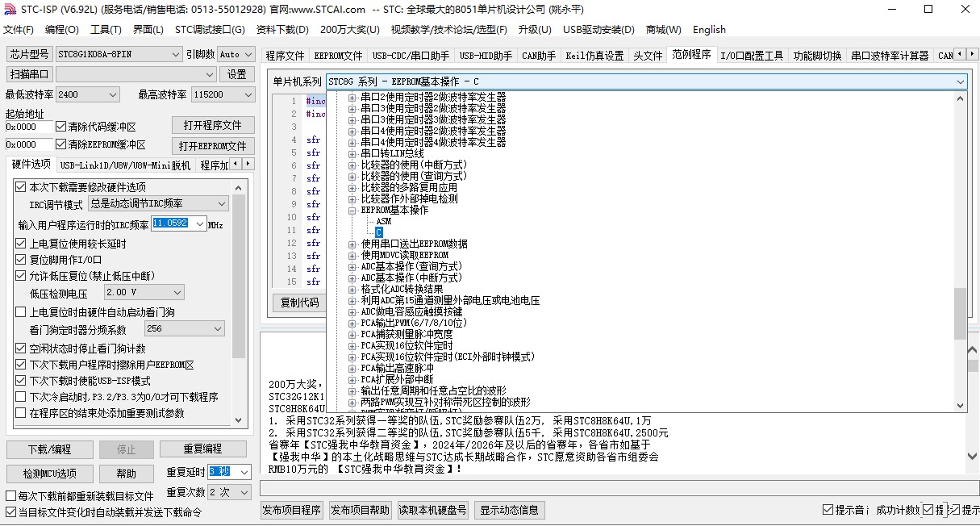Click the 帮助 button
980x526 pixels.
127,474
